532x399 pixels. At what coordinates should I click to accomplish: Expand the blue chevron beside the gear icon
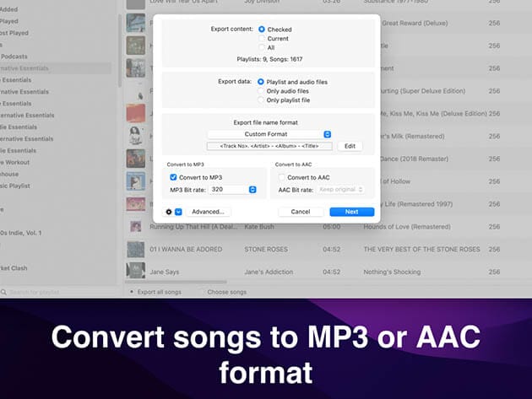[178, 212]
